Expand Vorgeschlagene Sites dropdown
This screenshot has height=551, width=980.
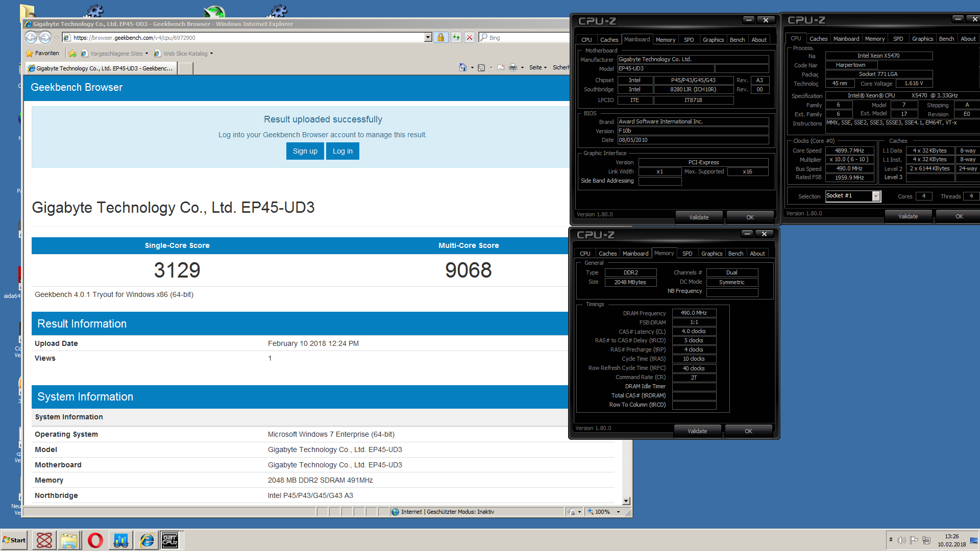(146, 54)
